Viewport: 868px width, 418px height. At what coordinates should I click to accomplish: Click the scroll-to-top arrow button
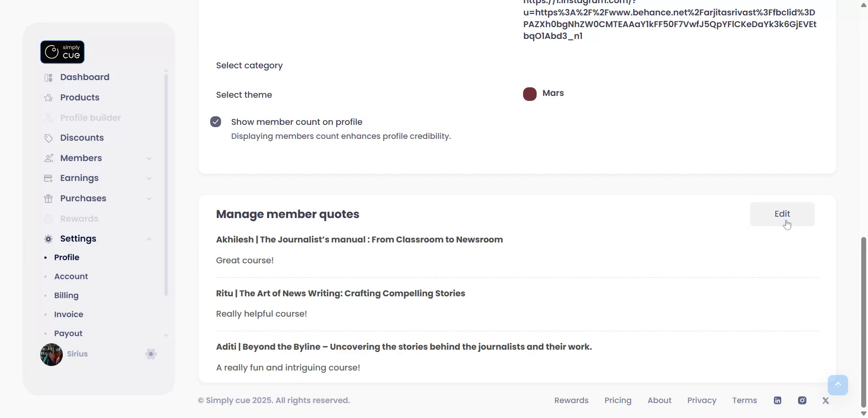[x=838, y=385]
